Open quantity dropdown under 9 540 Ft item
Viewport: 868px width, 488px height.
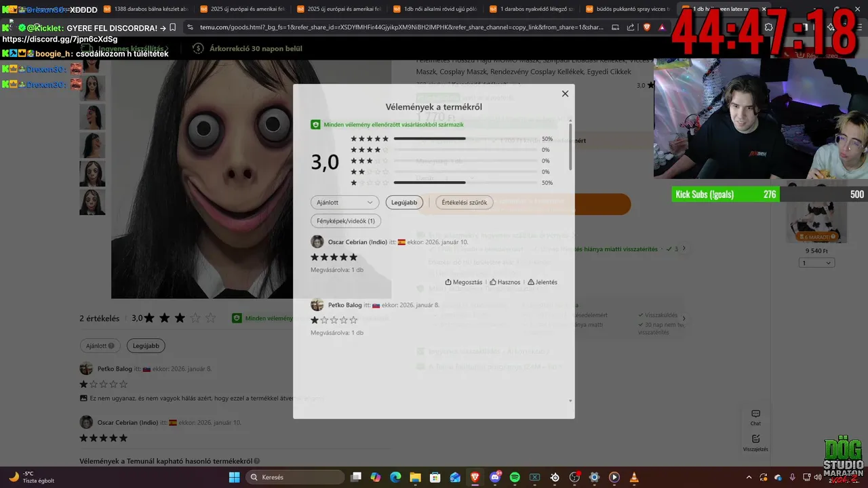[x=816, y=263]
